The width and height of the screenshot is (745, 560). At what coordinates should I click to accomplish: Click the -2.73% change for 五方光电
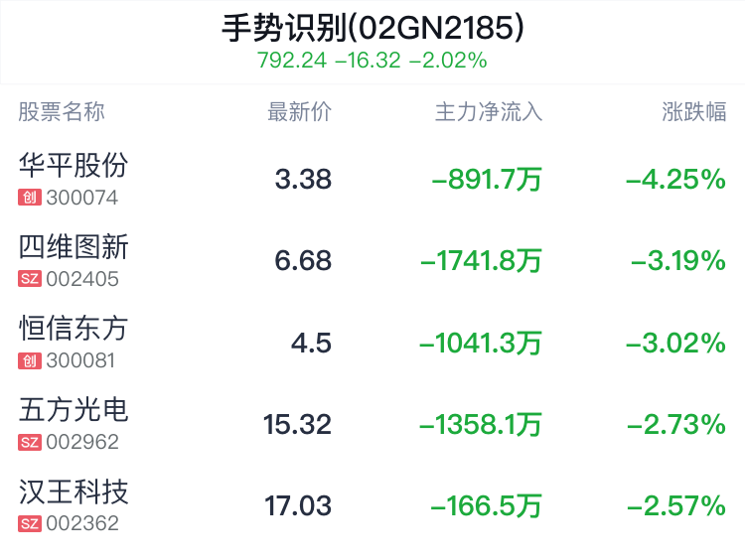(x=675, y=425)
